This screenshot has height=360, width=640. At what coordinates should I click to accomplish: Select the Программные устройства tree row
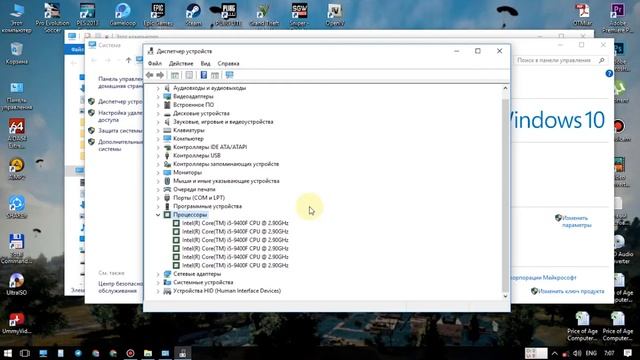click(207, 207)
